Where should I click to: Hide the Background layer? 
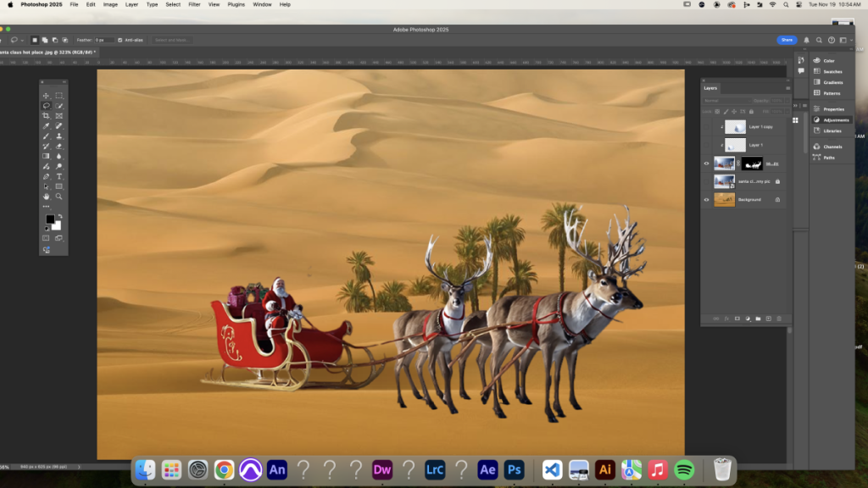coord(706,200)
